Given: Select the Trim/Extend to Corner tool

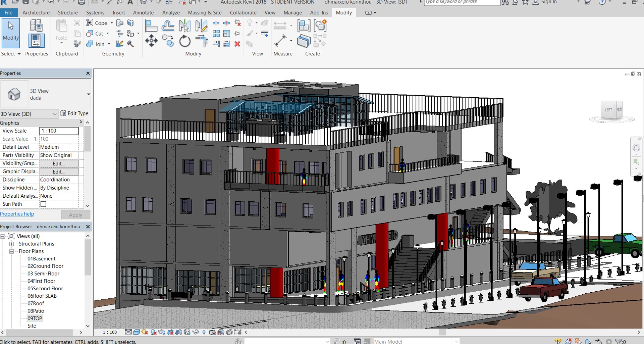Looking at the screenshot, I should [202, 41].
